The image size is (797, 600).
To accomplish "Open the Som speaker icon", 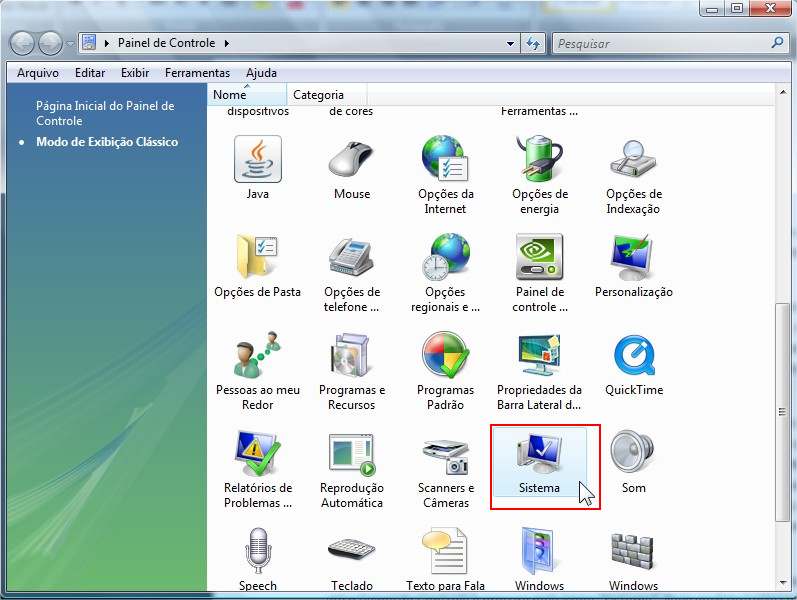I will [633, 457].
